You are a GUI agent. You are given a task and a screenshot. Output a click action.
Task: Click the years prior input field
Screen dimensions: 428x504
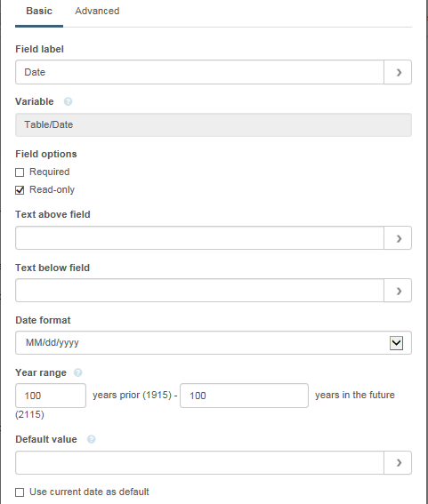coord(51,396)
